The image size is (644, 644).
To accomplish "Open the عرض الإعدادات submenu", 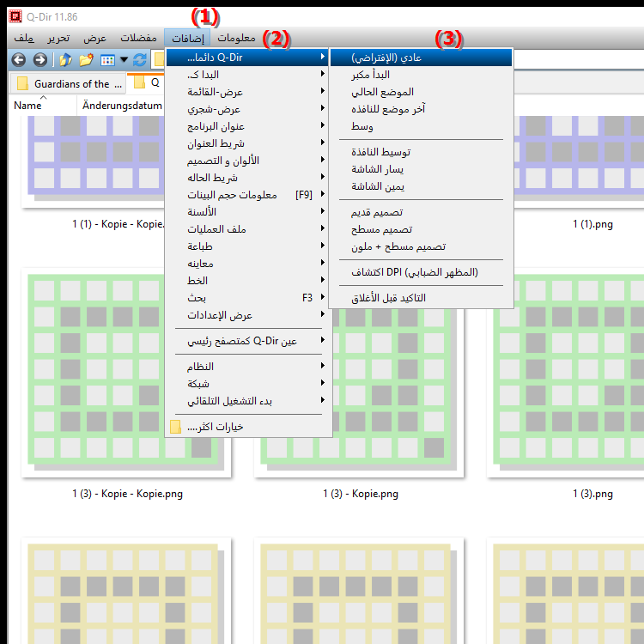I will pos(247,315).
